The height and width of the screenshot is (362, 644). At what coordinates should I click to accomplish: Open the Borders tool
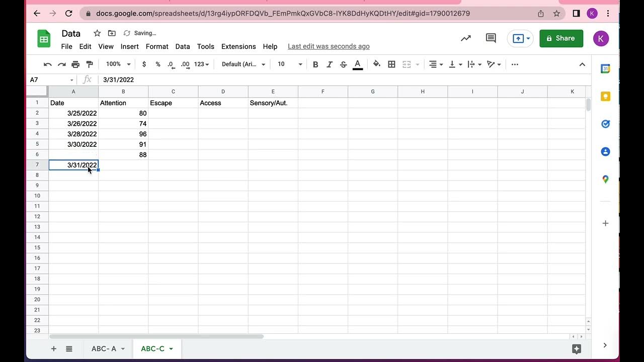click(x=392, y=64)
